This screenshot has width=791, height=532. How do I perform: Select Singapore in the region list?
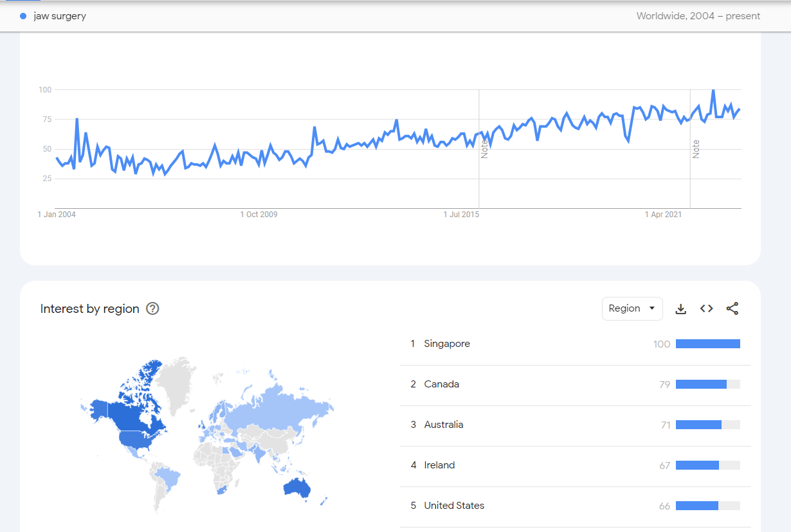point(447,344)
